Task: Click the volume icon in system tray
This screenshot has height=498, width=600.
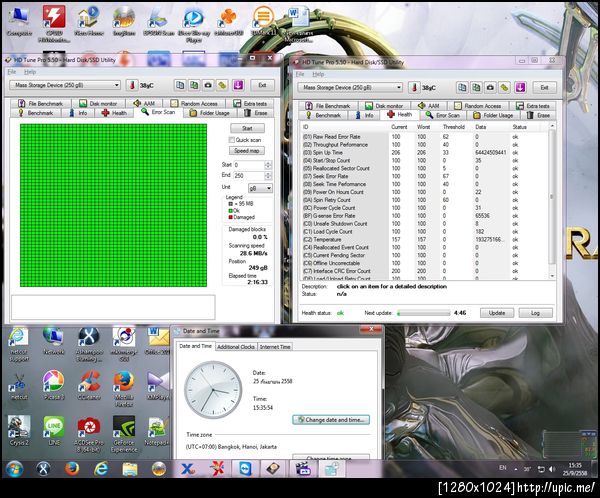Action: coord(551,469)
